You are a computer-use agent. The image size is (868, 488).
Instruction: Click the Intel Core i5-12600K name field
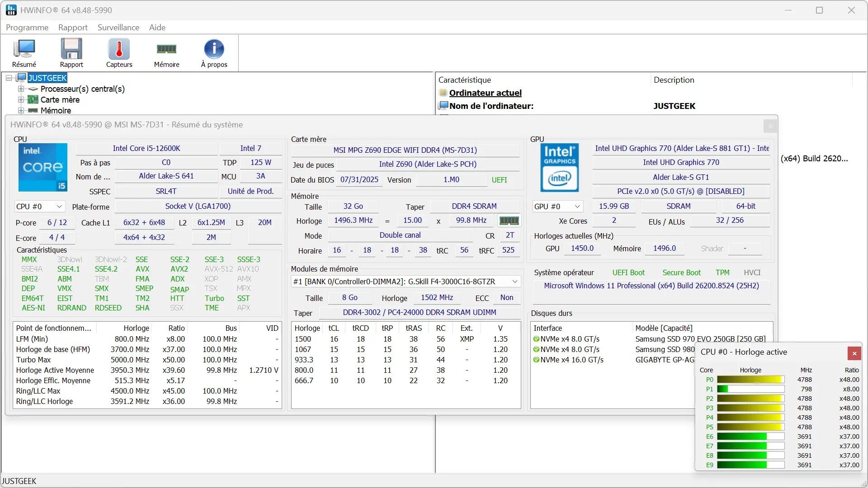(146, 148)
